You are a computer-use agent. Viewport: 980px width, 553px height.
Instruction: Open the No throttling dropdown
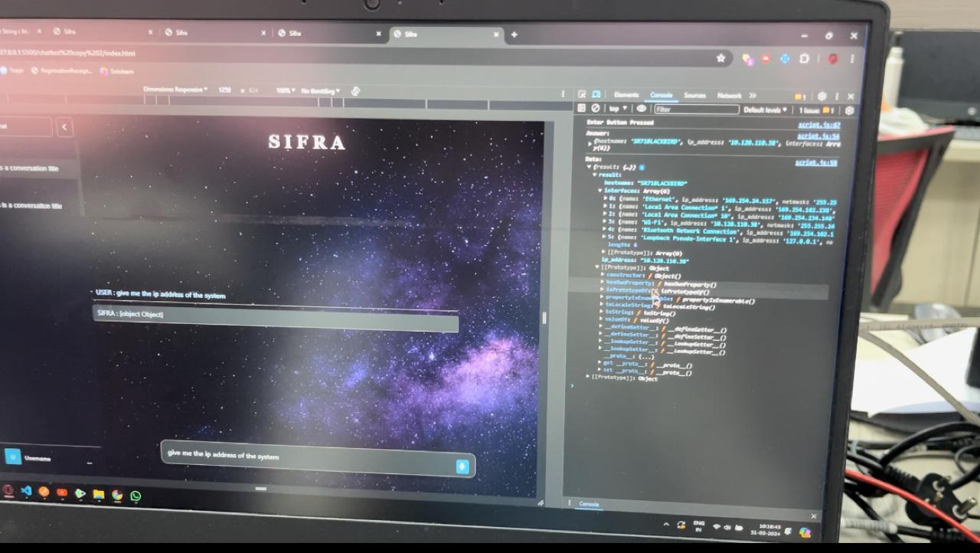pyautogui.click(x=321, y=90)
